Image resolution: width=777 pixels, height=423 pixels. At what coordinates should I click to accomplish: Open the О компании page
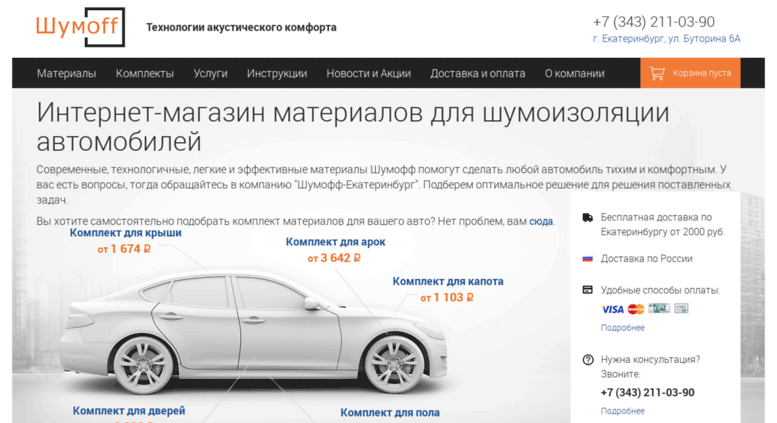pos(575,73)
